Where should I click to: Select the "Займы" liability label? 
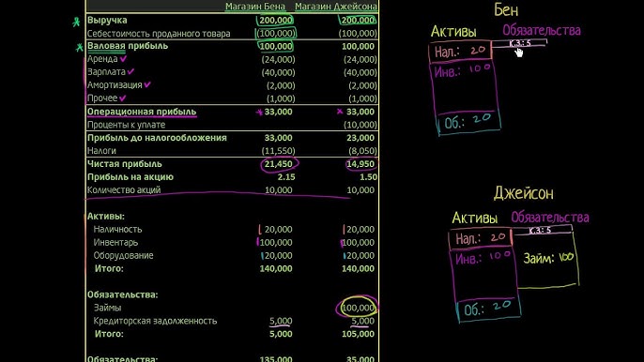tap(107, 308)
